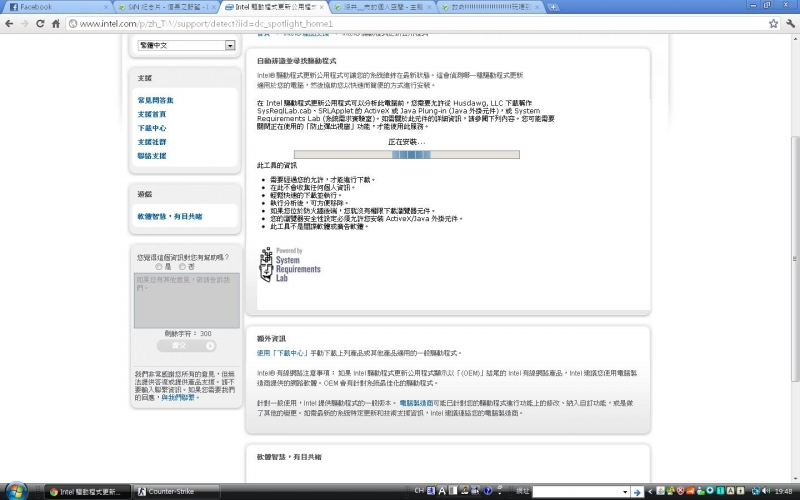Click the browser URL address bar
The height and width of the screenshot is (500, 800).
pyautogui.click(x=416, y=23)
